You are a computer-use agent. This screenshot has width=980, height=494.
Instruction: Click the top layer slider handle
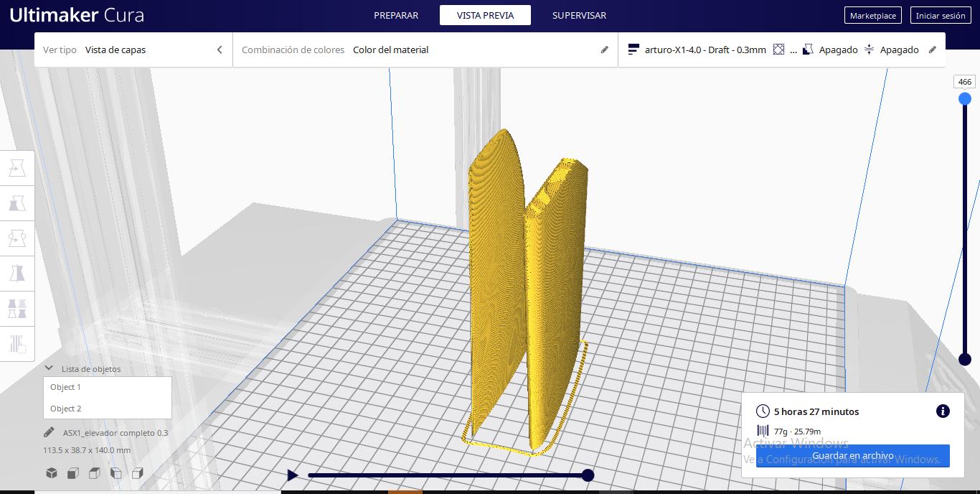pyautogui.click(x=965, y=99)
